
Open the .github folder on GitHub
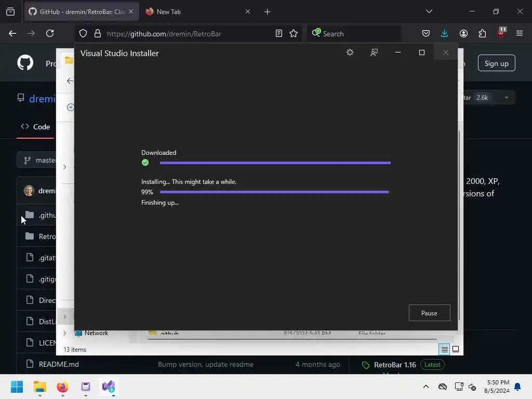pos(47,216)
